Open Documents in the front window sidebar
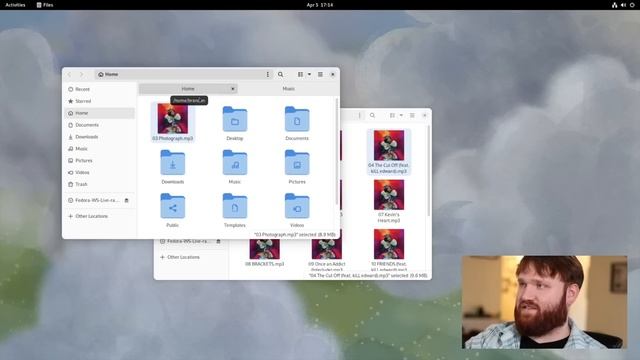 pos(100,125)
